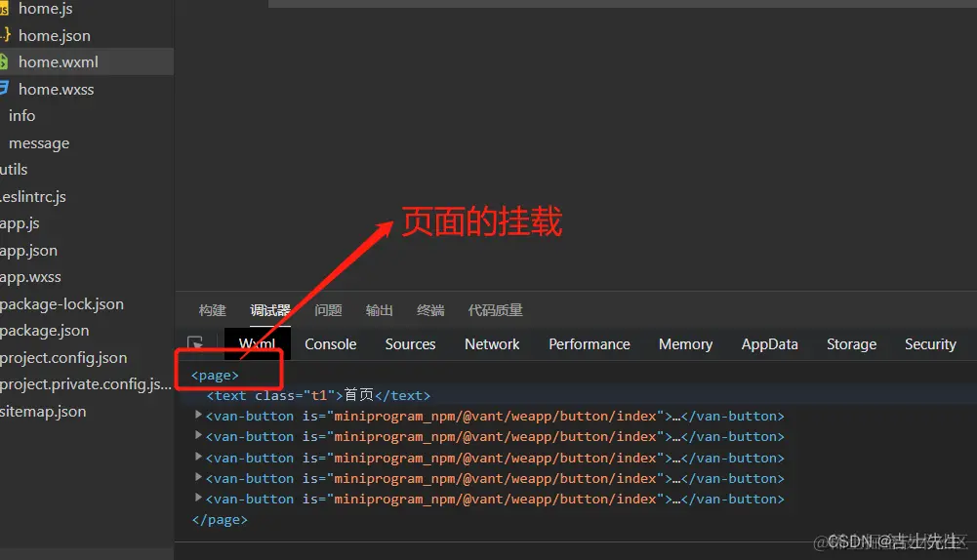Open the Network devtools tab
The height and width of the screenshot is (560, 977).
[492, 344]
